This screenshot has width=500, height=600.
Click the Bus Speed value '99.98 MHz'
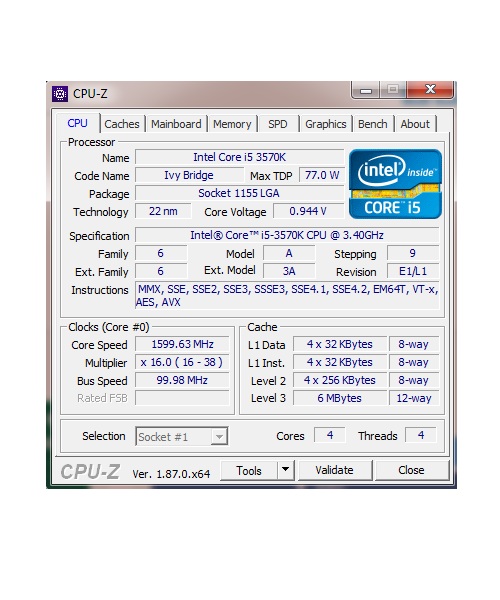coord(182,380)
